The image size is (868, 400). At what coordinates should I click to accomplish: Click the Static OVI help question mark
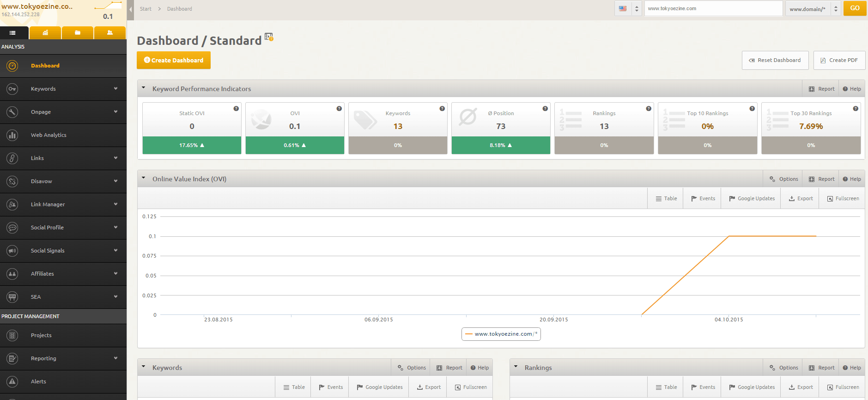[x=236, y=109]
